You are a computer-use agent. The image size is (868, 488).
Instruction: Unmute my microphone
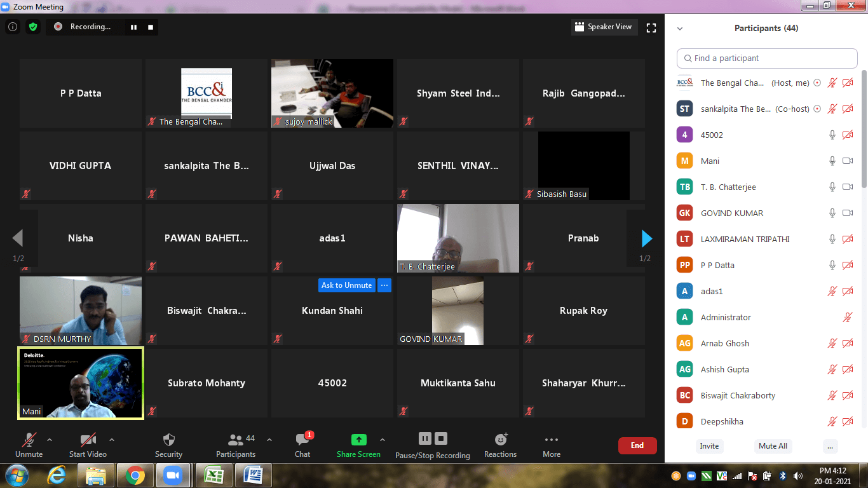29,445
